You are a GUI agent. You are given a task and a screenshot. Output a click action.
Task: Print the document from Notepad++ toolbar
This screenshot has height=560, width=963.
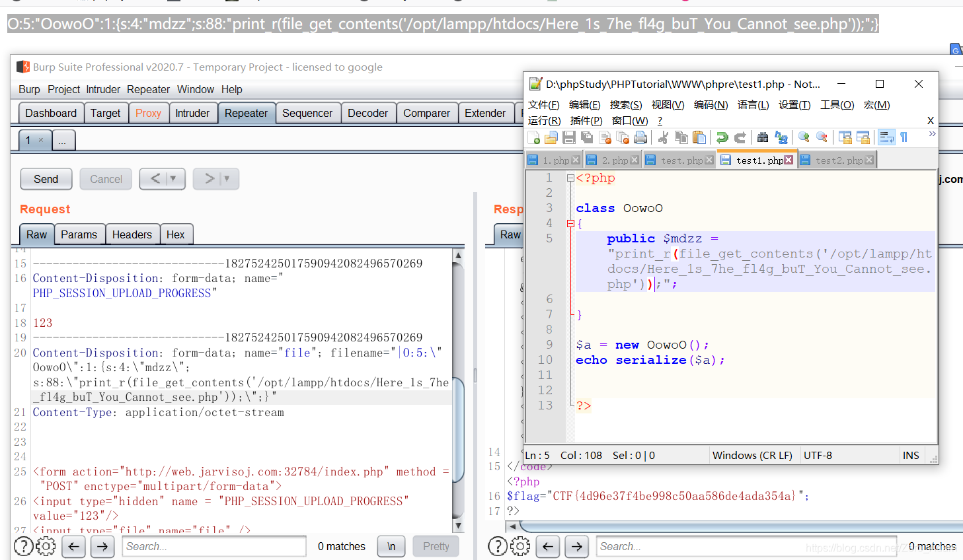640,137
